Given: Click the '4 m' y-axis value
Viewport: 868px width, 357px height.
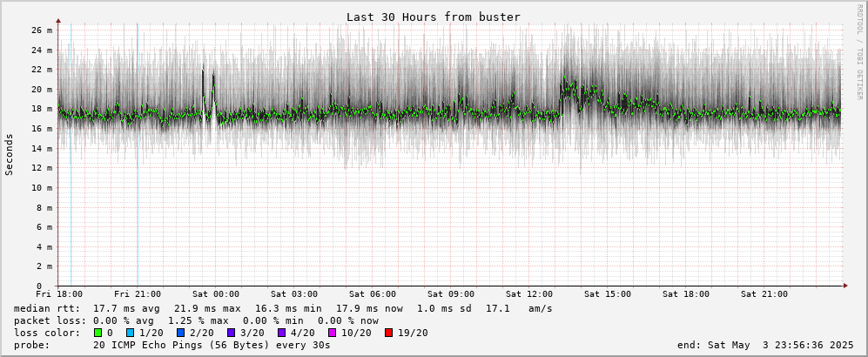Looking at the screenshot, I should [44, 247].
